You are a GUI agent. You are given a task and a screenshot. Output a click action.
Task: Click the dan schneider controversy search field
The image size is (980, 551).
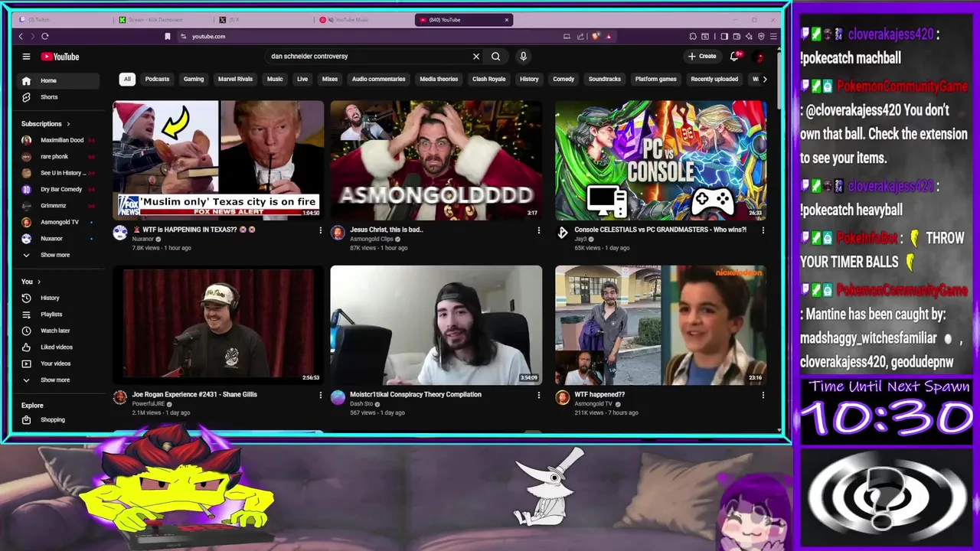point(367,57)
